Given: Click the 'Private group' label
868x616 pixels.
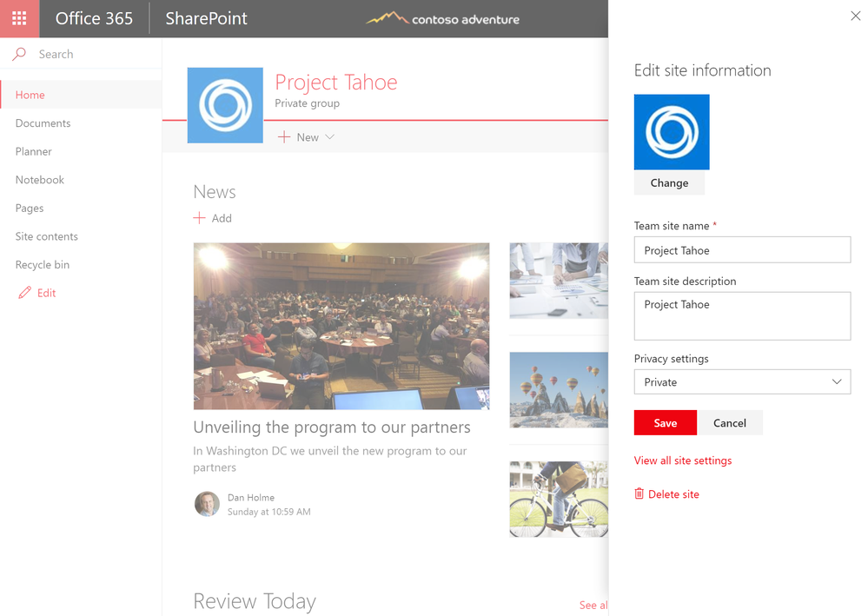Looking at the screenshot, I should coord(308,103).
